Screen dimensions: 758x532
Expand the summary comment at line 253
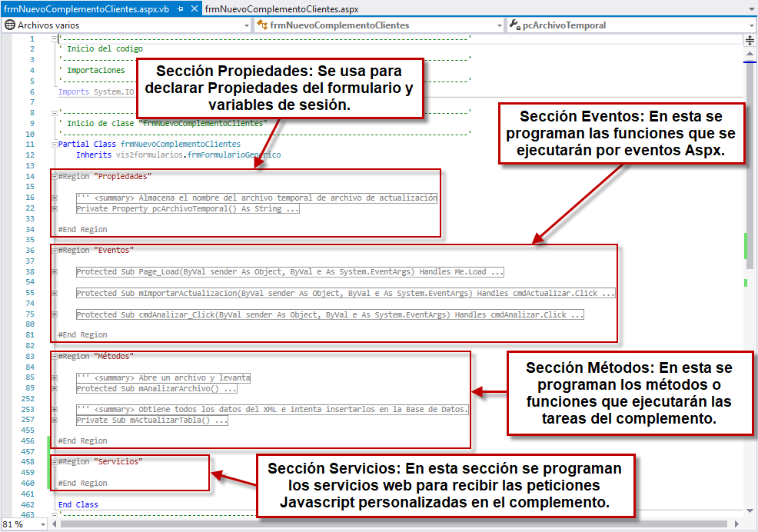pos(54,409)
